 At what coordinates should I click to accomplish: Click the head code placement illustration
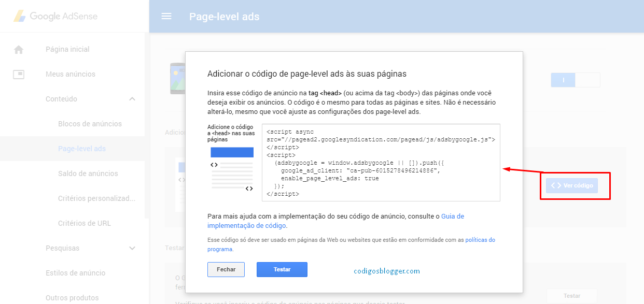(x=232, y=170)
